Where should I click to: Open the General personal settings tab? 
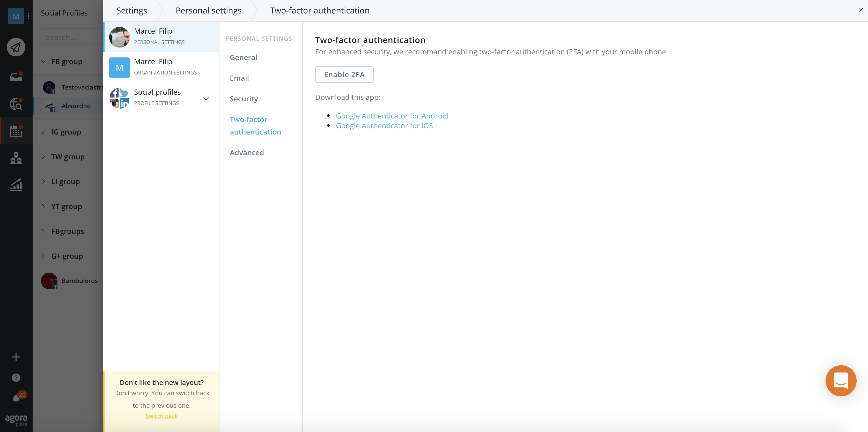(x=243, y=57)
